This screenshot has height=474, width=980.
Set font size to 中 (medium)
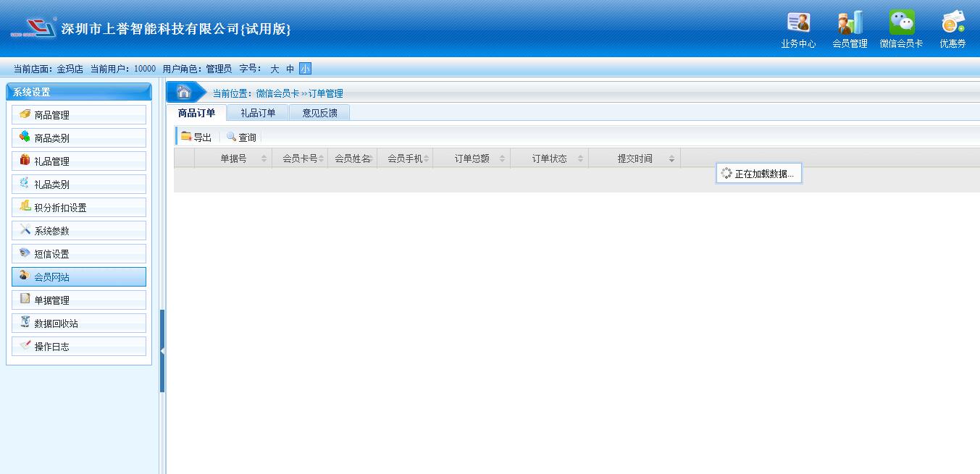pyautogui.click(x=290, y=69)
